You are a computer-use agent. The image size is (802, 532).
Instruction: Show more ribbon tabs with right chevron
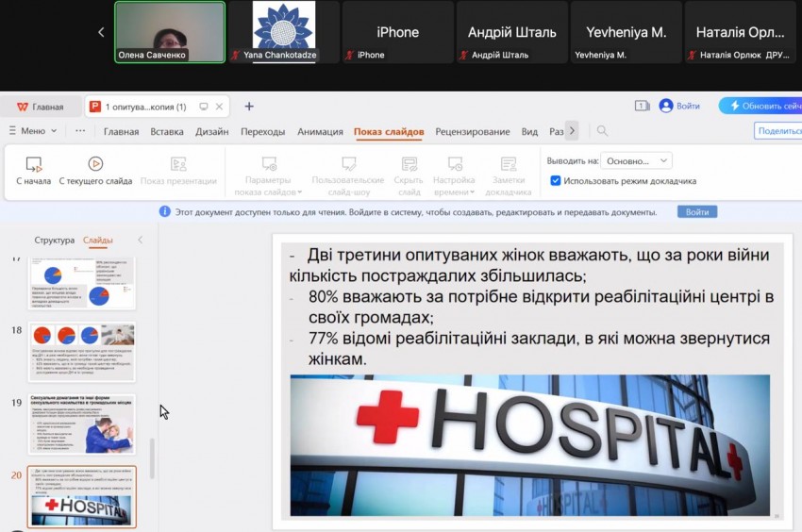coord(572,131)
